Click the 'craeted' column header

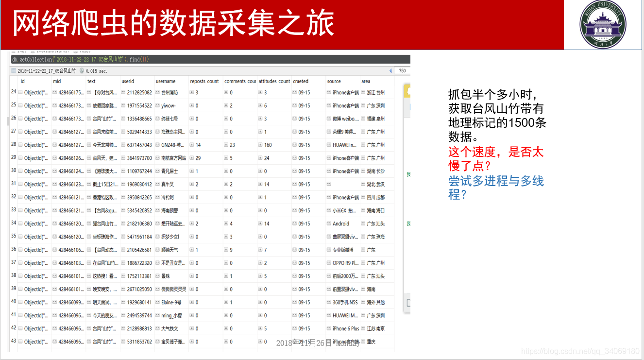301,81
